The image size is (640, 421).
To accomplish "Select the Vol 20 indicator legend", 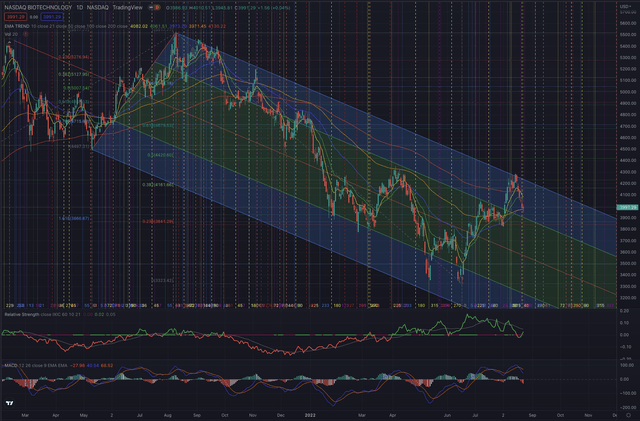I will point(11,34).
